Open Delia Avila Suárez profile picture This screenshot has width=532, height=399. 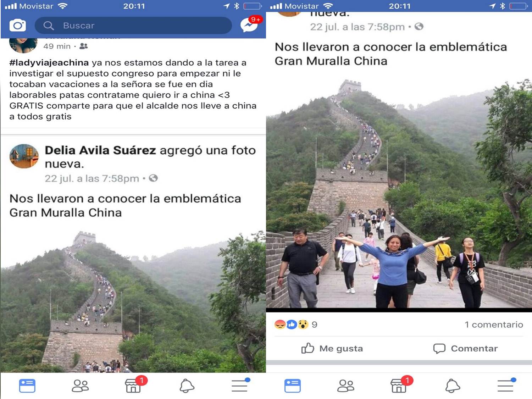coord(24,156)
